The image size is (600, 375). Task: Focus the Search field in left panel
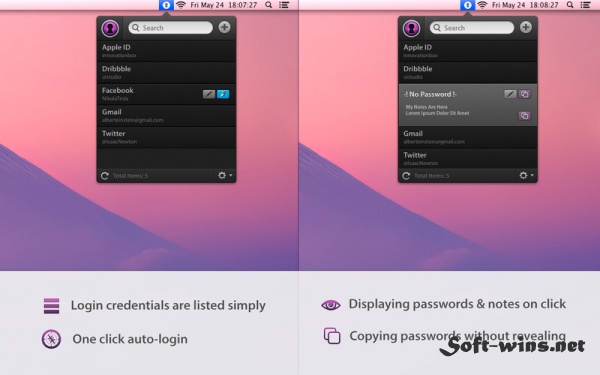click(x=170, y=28)
